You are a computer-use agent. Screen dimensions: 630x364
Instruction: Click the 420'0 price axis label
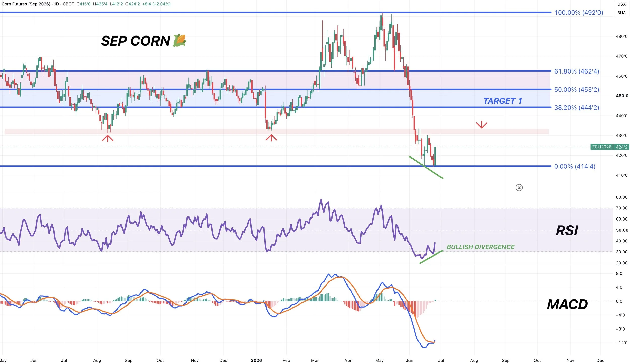pos(622,155)
